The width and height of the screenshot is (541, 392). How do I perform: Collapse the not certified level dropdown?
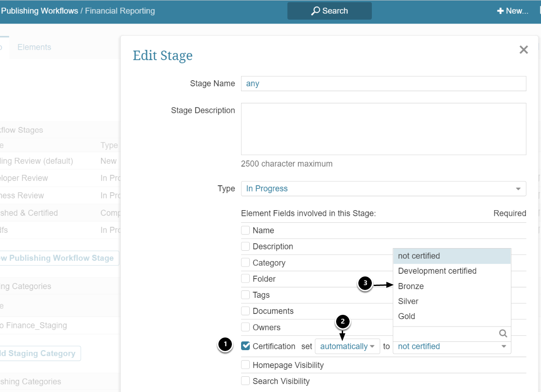coord(452,347)
